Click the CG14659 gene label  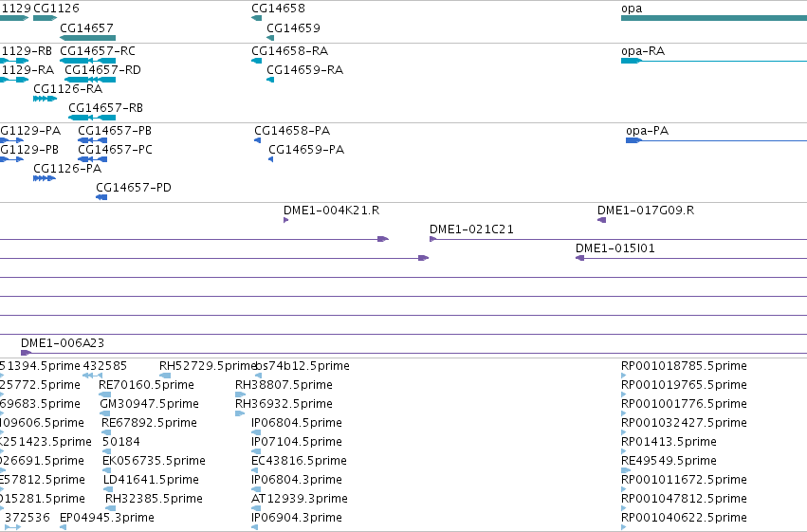point(293,28)
